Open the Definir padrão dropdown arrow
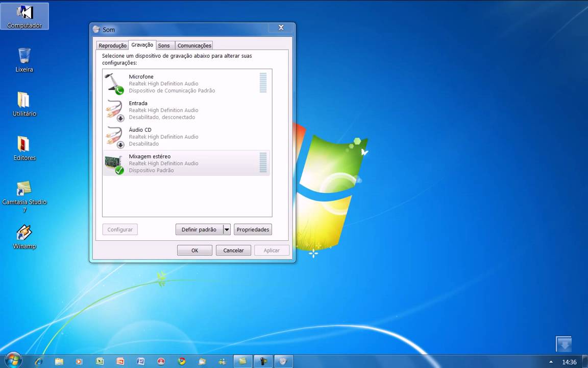The width and height of the screenshot is (588, 368). pos(227,229)
